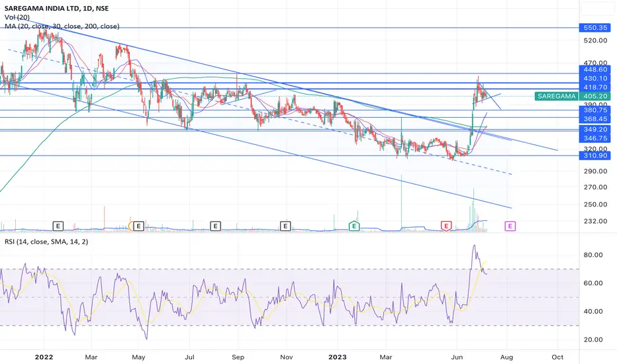This screenshot has height=364, width=617.
Task: Click the SAREGAMA price tag label
Action: pyautogui.click(x=556, y=96)
